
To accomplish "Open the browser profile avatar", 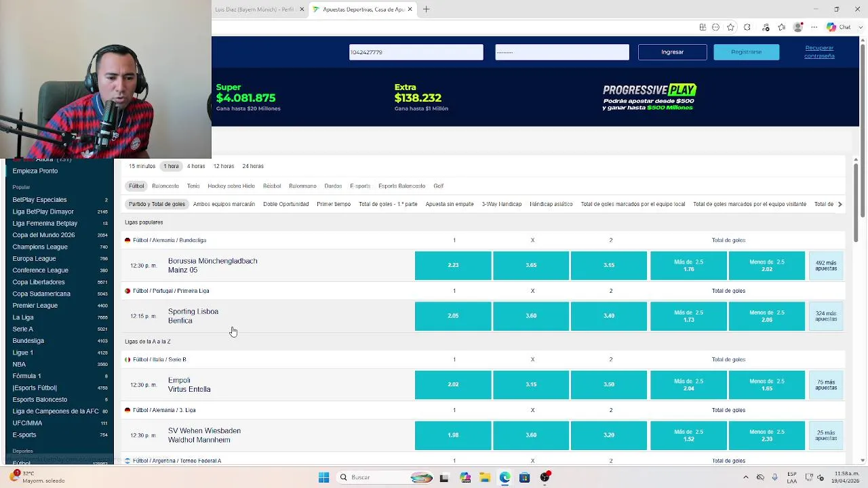I will [x=798, y=27].
